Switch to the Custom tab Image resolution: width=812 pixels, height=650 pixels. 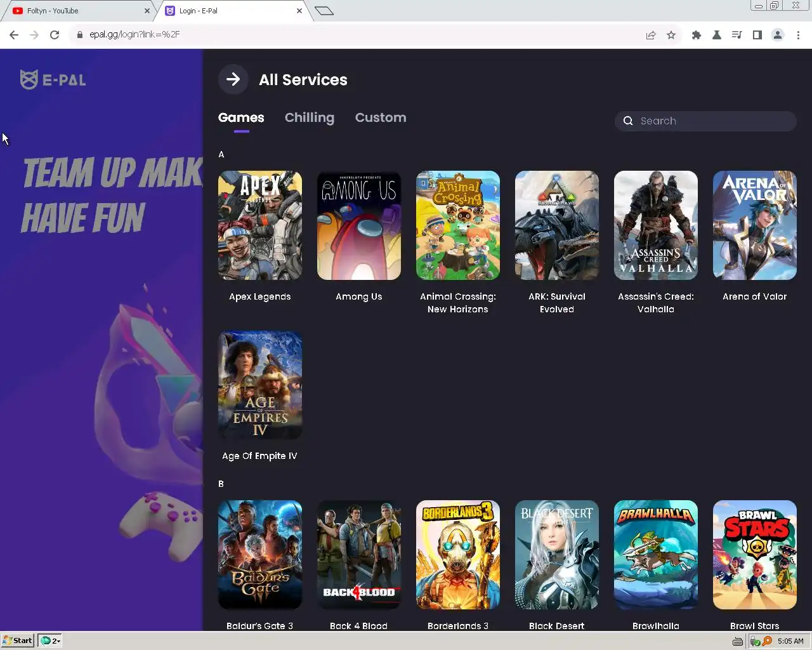point(381,117)
